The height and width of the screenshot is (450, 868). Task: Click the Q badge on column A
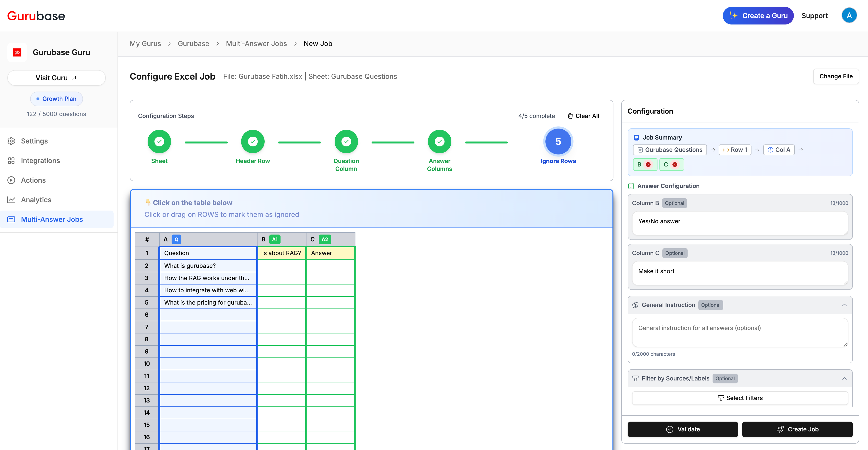click(176, 239)
